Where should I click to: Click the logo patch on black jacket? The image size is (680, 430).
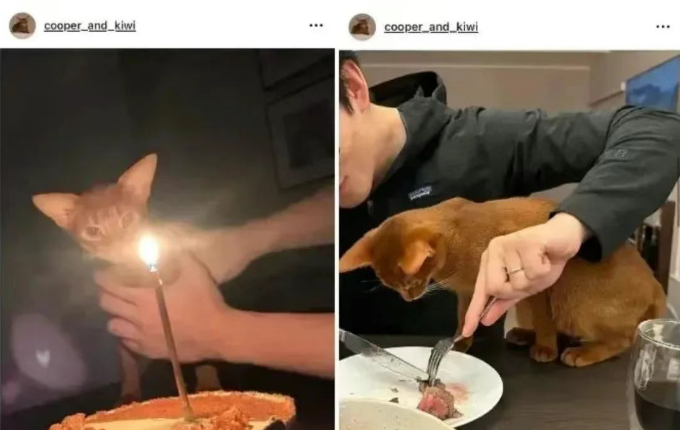click(x=421, y=192)
